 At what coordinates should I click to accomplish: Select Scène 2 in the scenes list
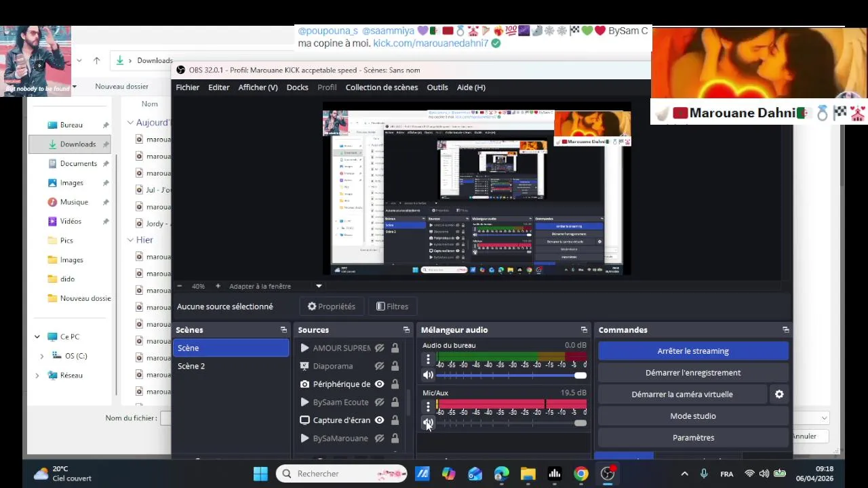(x=231, y=366)
